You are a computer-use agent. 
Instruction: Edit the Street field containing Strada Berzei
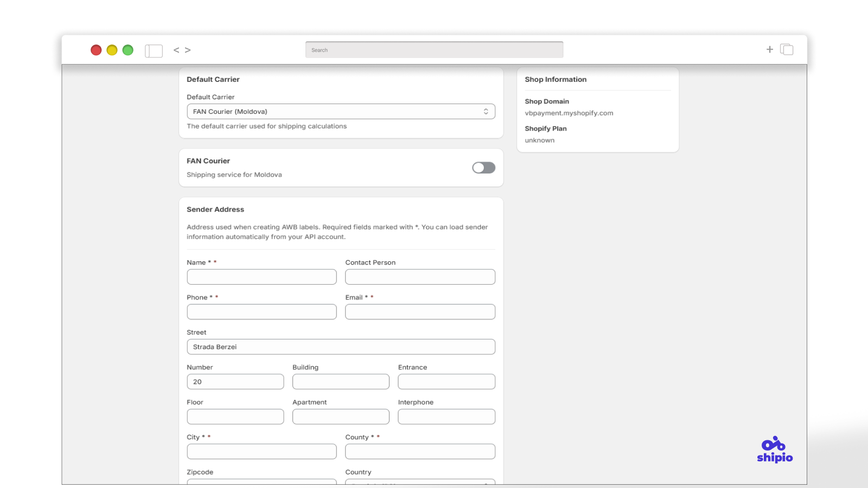341,347
